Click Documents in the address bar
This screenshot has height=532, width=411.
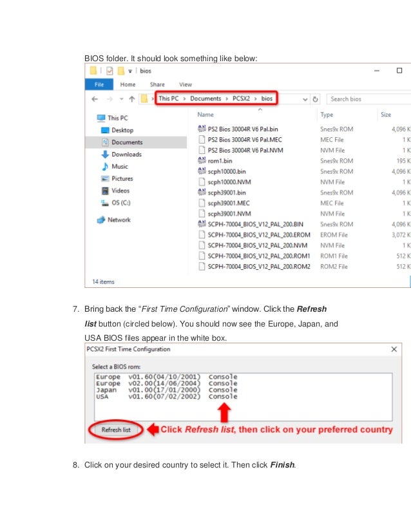click(x=205, y=99)
